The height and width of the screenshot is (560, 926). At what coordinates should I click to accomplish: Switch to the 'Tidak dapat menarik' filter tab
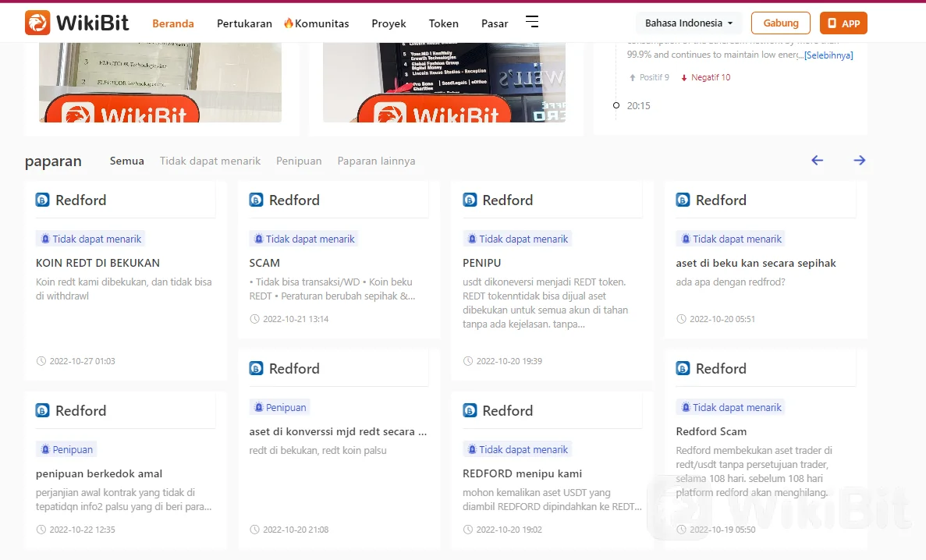tap(210, 161)
